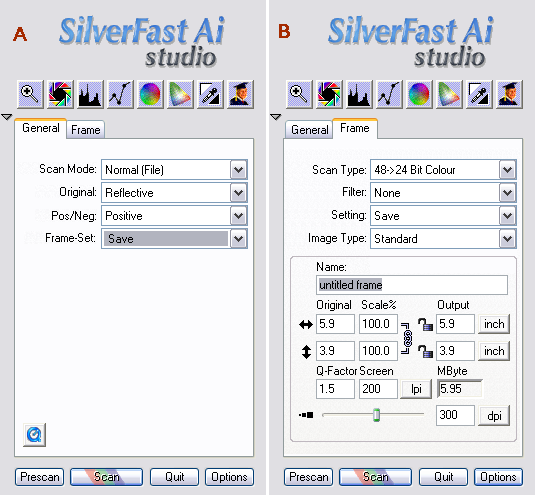Image resolution: width=535 pixels, height=495 pixels.
Task: Open the gradation curve tool in panel A
Action: point(120,94)
